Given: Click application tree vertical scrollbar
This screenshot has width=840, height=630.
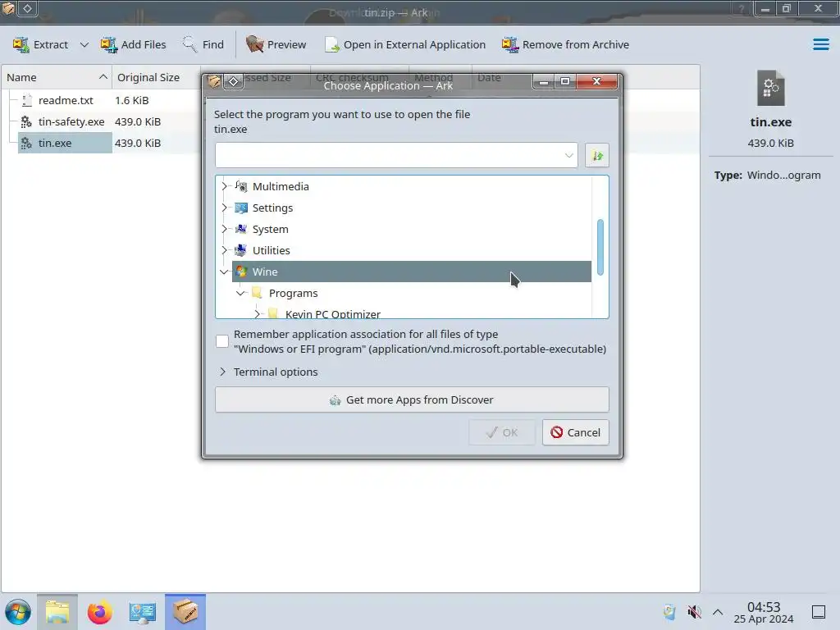Looking at the screenshot, I should tap(600, 247).
